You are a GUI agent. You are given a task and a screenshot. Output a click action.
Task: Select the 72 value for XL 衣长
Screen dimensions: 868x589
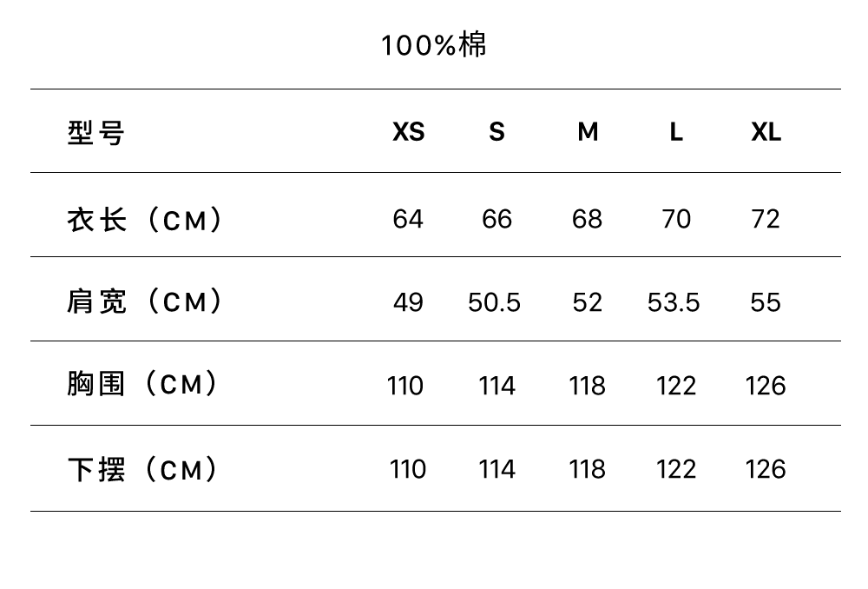(766, 219)
